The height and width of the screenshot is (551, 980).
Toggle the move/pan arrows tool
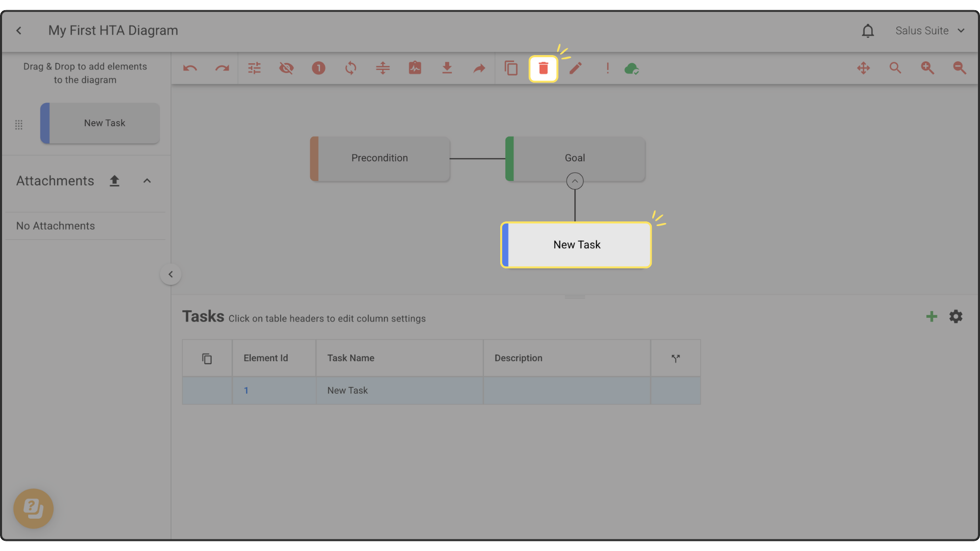click(863, 68)
